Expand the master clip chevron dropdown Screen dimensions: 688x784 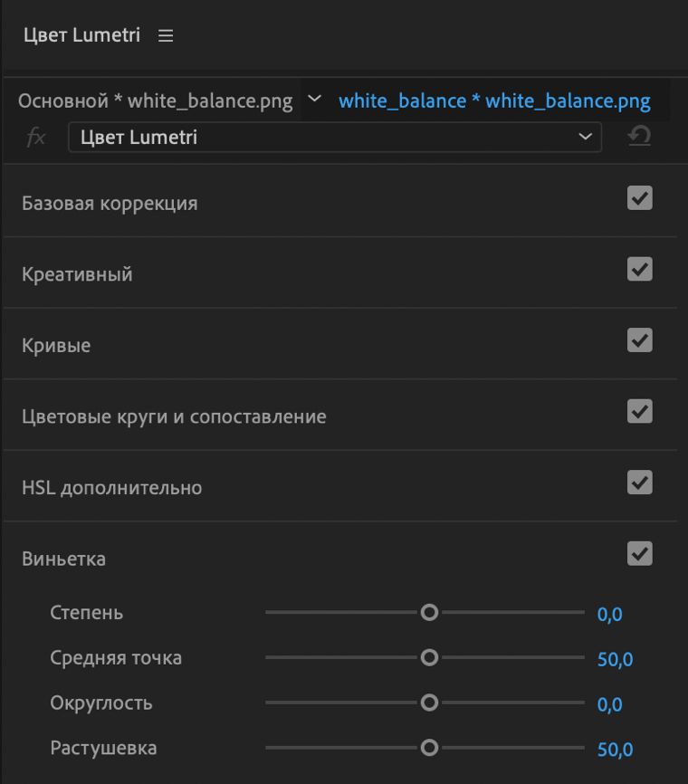[x=314, y=99]
